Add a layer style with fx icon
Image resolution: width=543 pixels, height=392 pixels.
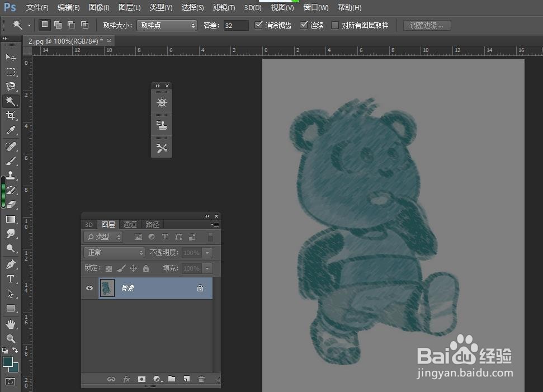(126, 379)
